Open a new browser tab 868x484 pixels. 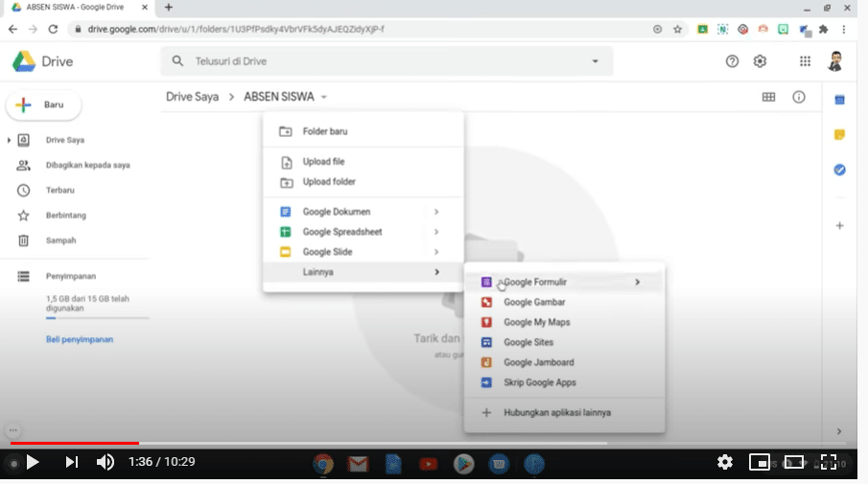169,8
